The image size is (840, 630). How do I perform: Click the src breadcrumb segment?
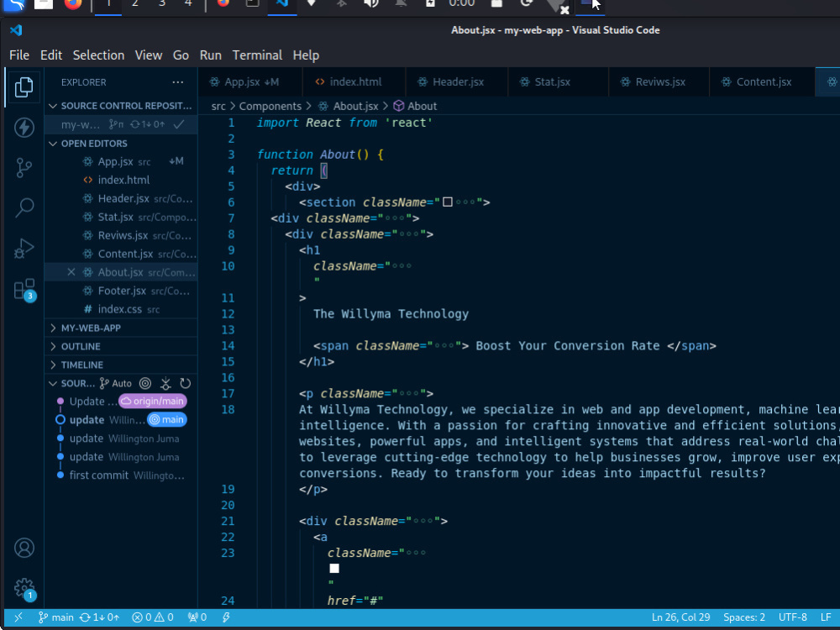pos(218,106)
